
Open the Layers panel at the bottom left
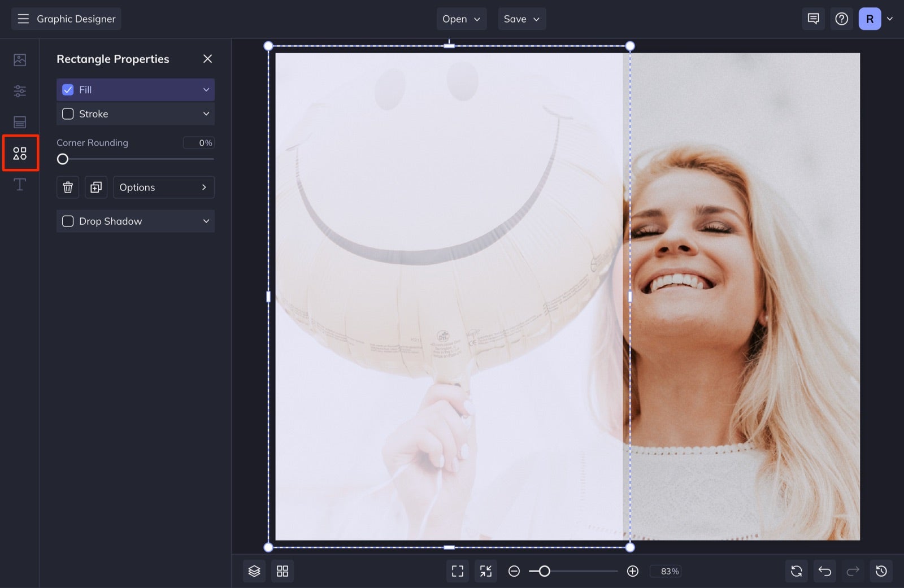pyautogui.click(x=254, y=571)
